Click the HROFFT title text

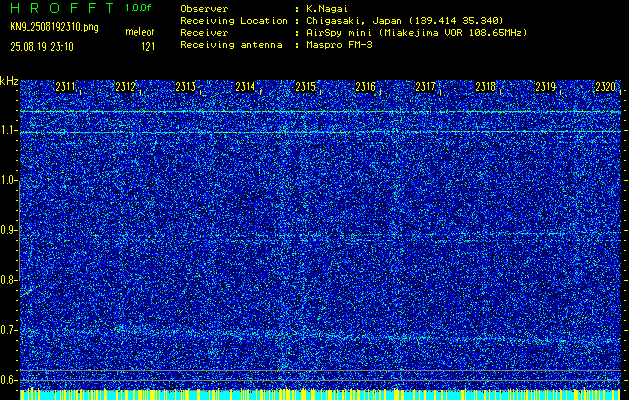click(x=62, y=8)
